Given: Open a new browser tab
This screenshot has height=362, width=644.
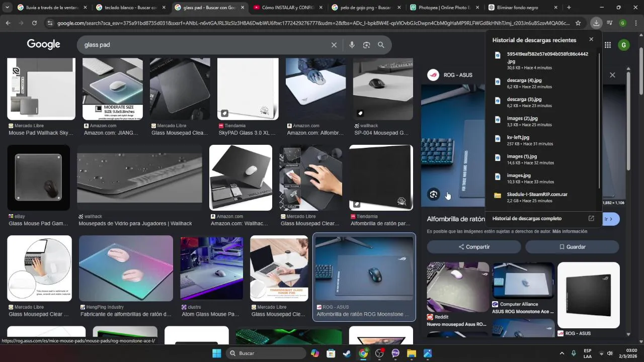Looking at the screenshot, I should (569, 8).
